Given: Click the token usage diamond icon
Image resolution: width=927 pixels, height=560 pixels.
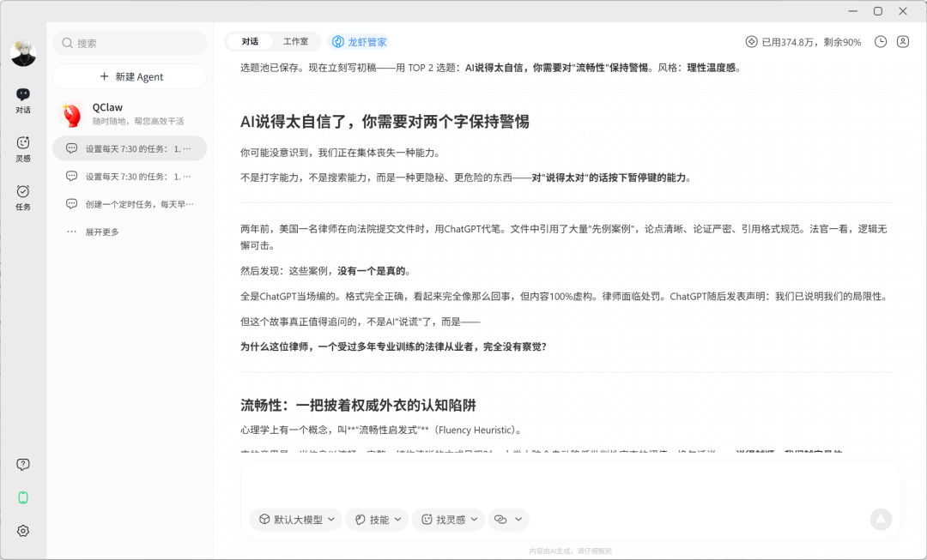Looking at the screenshot, I should 751,42.
